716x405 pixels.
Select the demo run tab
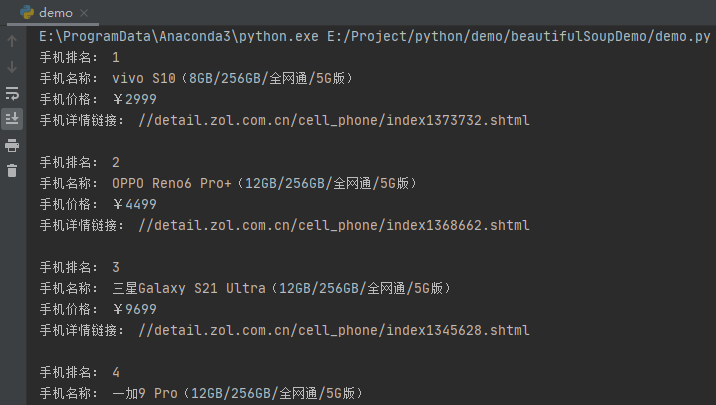coord(55,13)
